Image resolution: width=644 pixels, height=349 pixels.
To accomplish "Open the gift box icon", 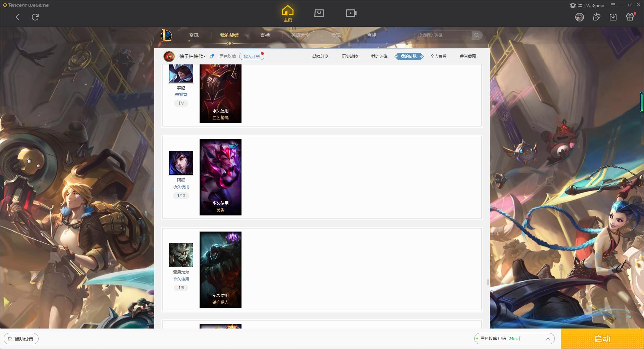I will pos(630,17).
